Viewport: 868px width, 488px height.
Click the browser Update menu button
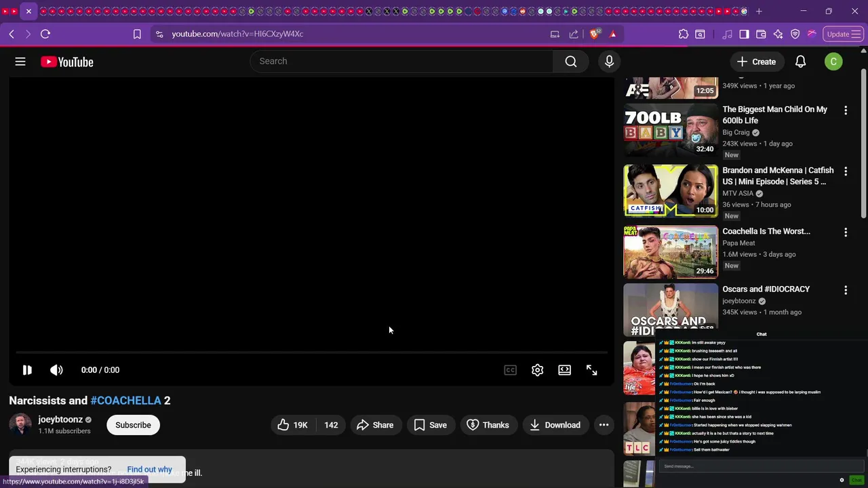[x=843, y=34]
